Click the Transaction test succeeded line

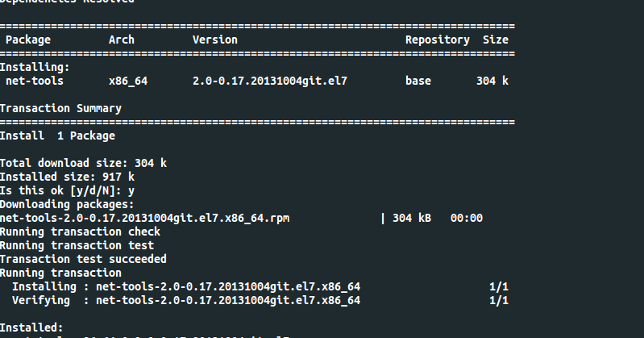click(x=83, y=260)
